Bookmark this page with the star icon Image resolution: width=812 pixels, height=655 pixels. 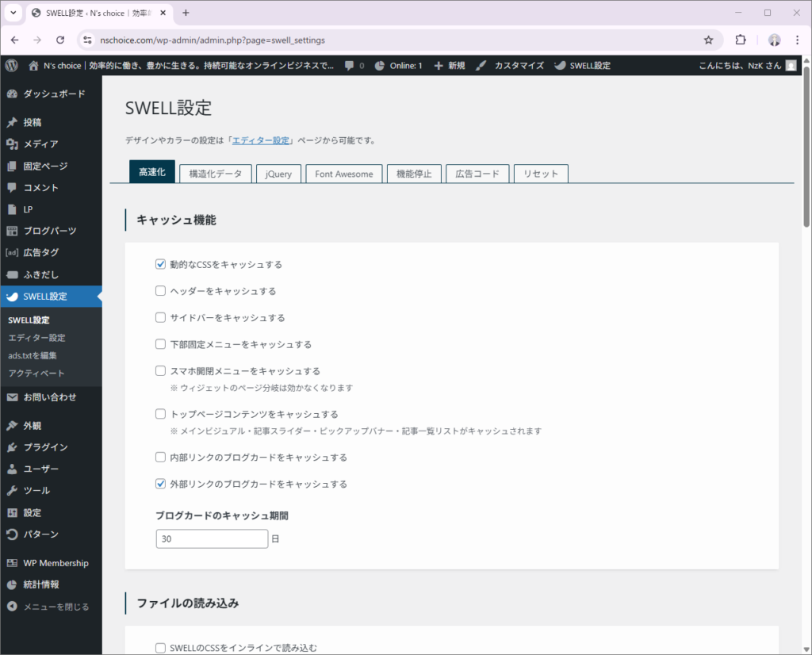708,40
